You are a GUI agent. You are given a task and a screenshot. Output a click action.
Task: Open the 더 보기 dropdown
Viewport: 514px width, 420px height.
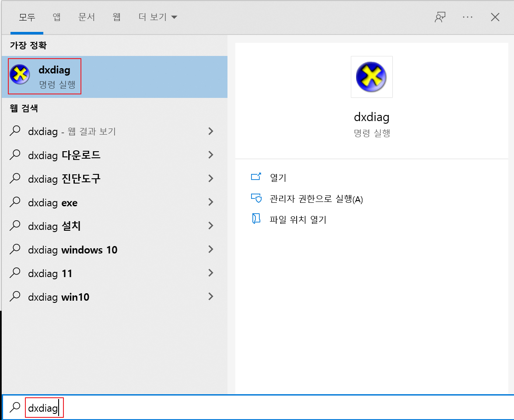tap(157, 17)
